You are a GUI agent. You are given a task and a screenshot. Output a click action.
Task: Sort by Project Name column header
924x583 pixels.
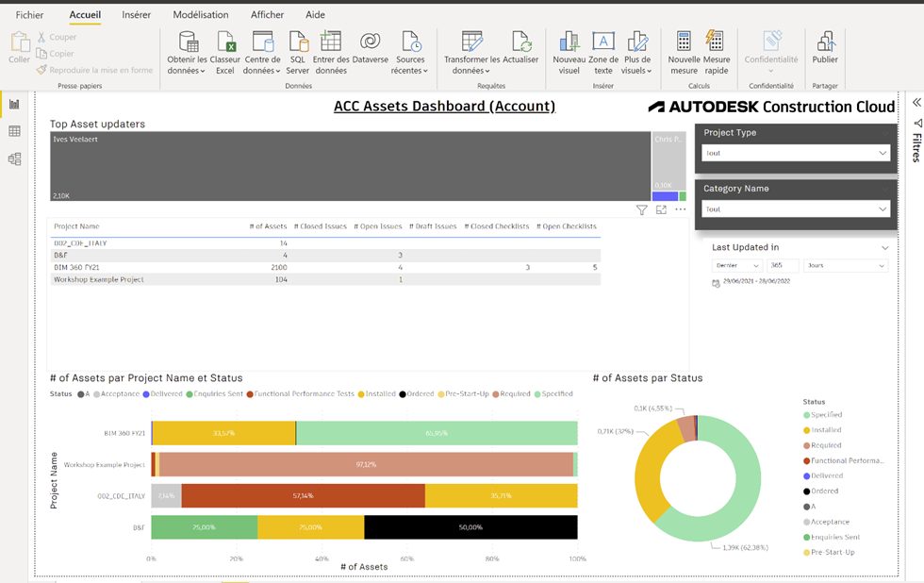click(76, 226)
